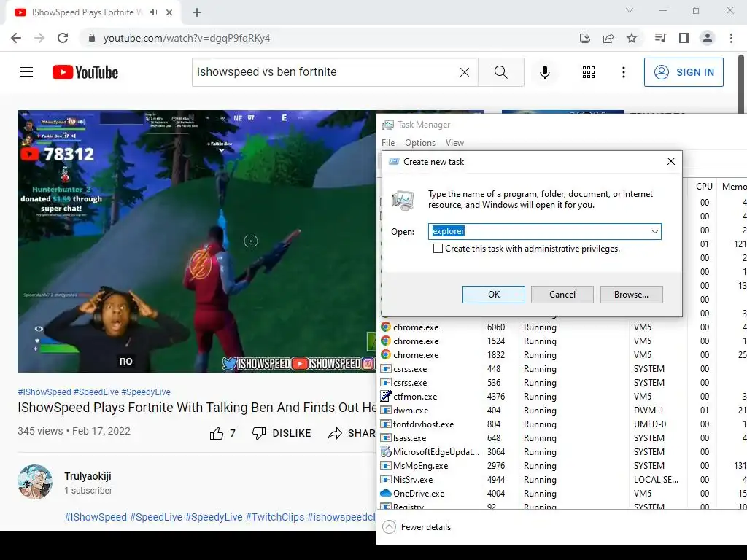Click the install app icon in address bar
The image size is (747, 560).
(x=585, y=38)
